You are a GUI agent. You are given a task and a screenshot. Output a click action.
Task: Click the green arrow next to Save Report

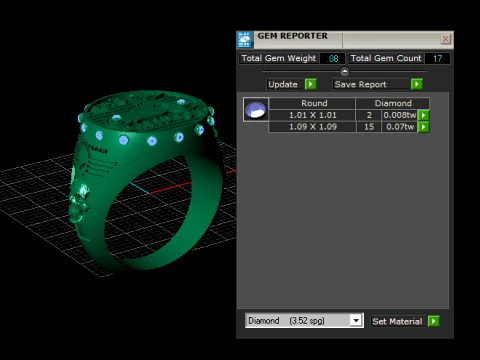point(417,84)
